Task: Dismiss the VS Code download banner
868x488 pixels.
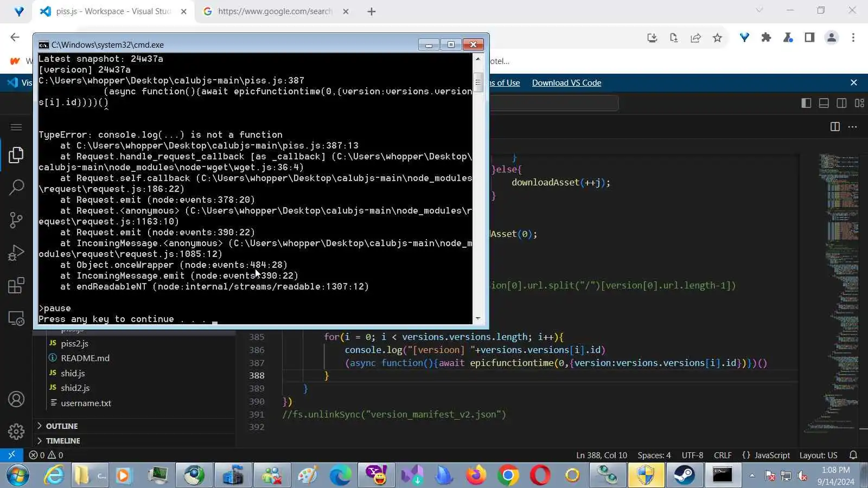Action: pyautogui.click(x=854, y=83)
